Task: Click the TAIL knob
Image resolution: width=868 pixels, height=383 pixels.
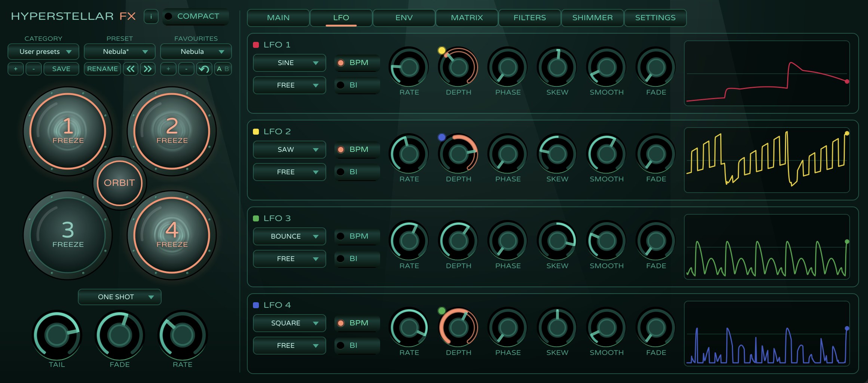Action: click(57, 335)
